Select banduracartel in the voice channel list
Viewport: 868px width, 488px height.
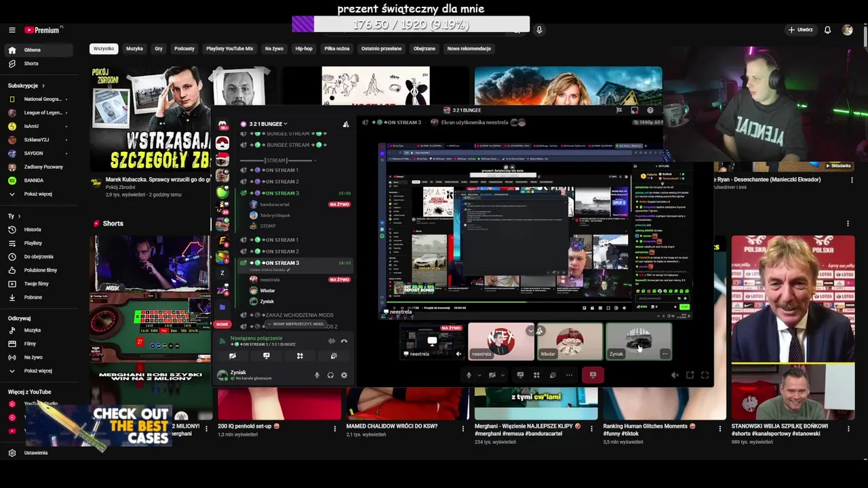tap(275, 204)
